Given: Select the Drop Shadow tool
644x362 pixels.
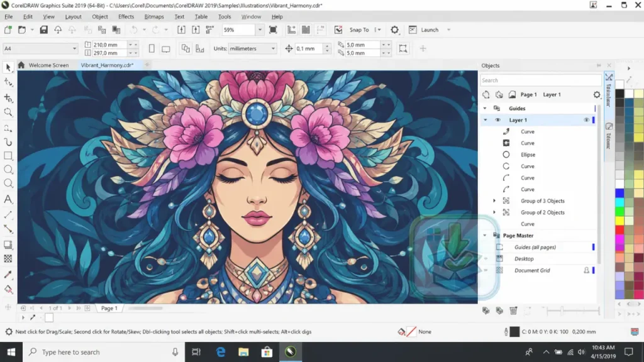Looking at the screenshot, I should click(8, 245).
